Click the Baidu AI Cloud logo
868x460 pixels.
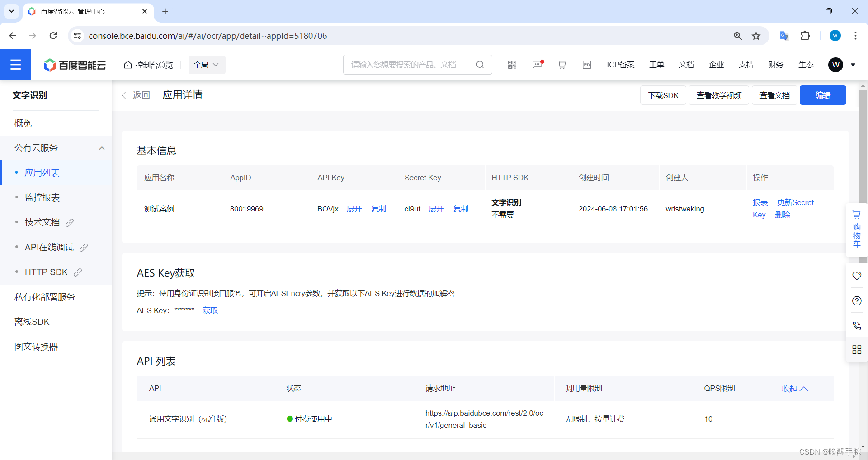[x=75, y=65]
